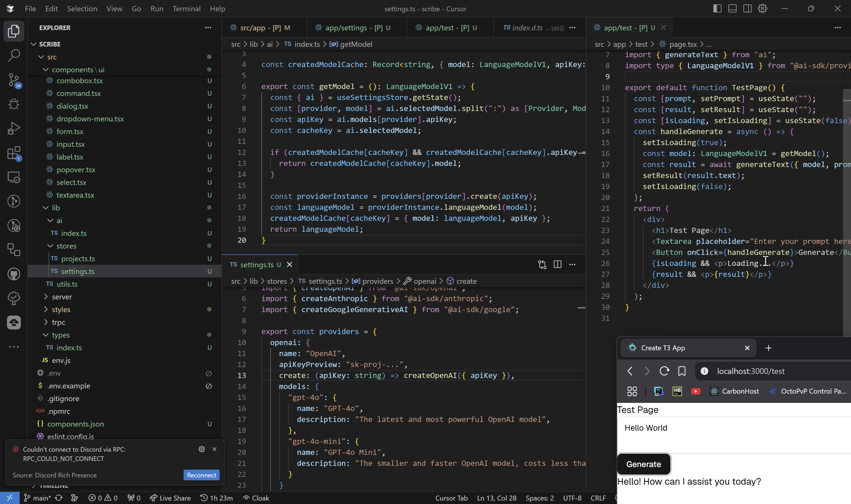The image size is (851, 504).
Task: Switch to src/app - [P] tab
Action: pyautogui.click(x=264, y=27)
